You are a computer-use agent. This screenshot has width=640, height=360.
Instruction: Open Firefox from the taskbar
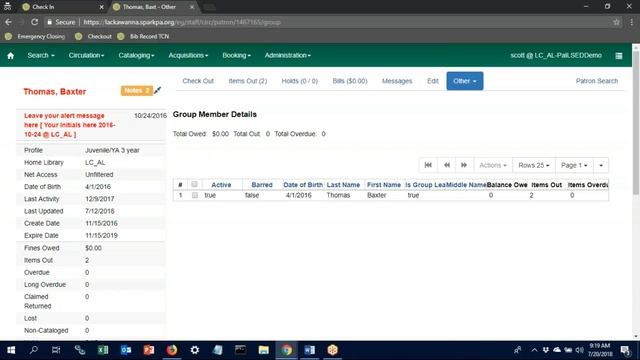coord(172,350)
